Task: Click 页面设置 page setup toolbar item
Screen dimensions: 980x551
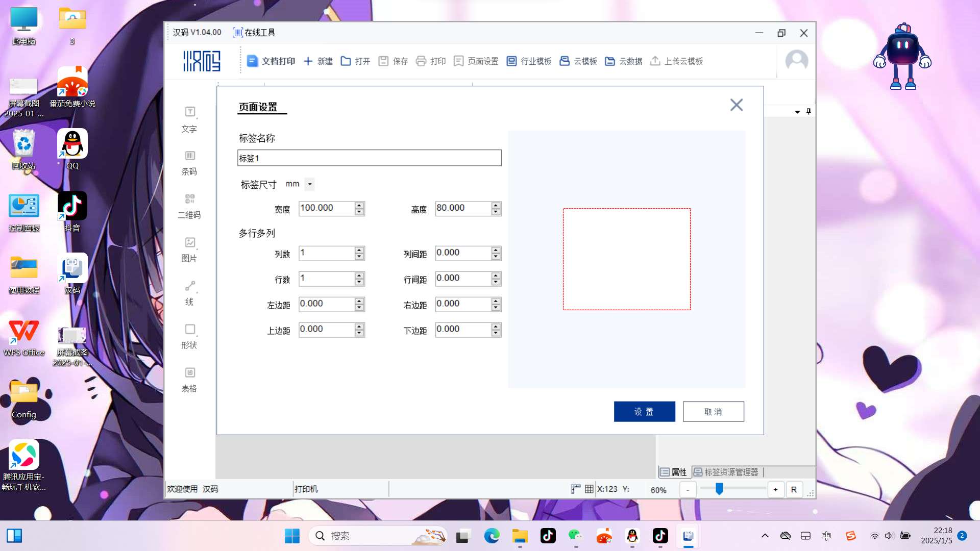Action: pos(476,61)
